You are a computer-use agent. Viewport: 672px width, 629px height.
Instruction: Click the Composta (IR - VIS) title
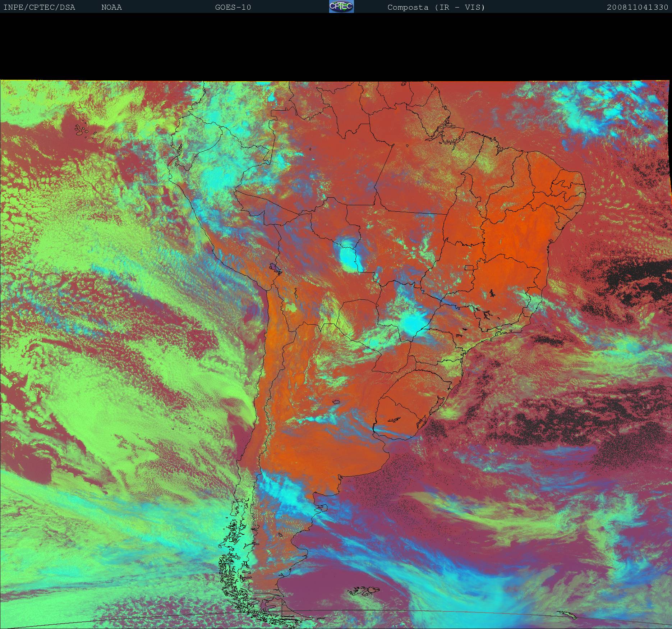436,7
